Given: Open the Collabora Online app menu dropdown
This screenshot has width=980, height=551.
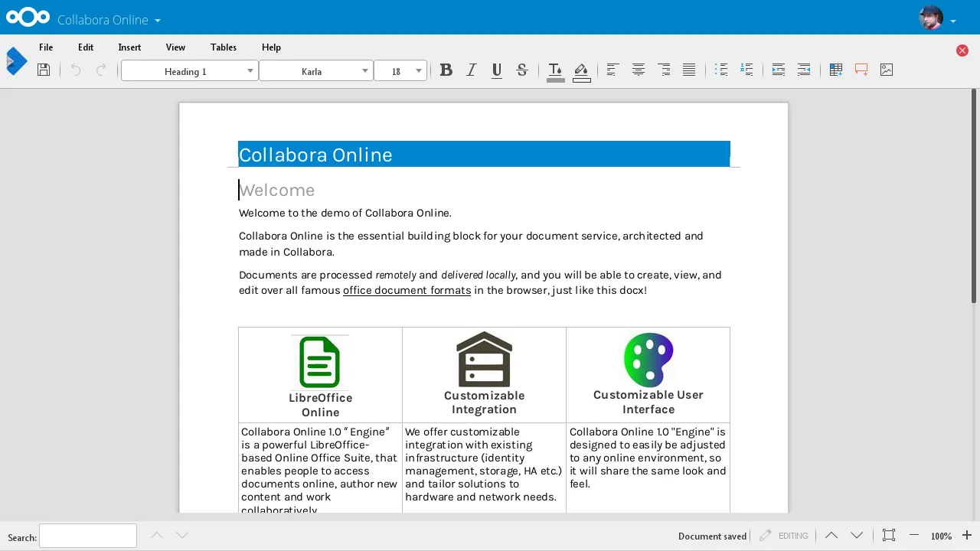Looking at the screenshot, I should pyautogui.click(x=109, y=20).
